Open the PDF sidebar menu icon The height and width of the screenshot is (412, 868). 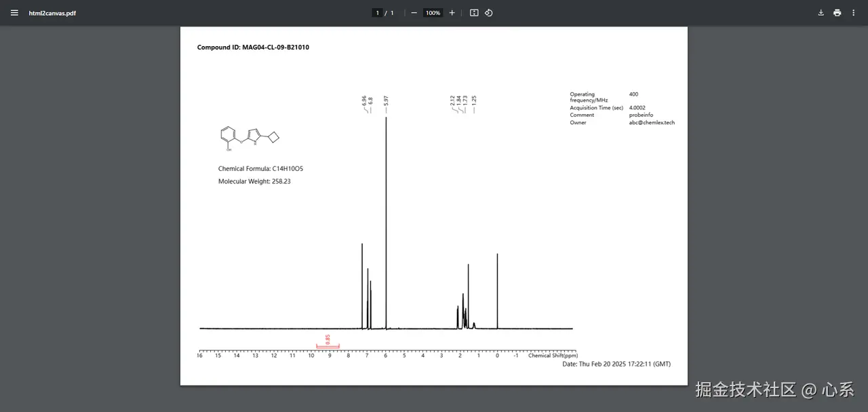click(x=14, y=13)
